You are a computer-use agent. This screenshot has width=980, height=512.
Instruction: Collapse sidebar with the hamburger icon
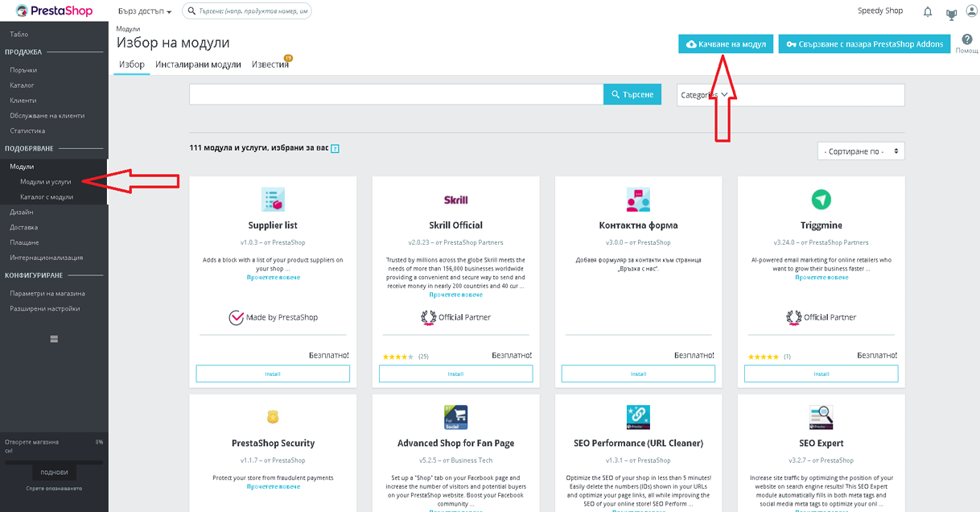[54, 339]
